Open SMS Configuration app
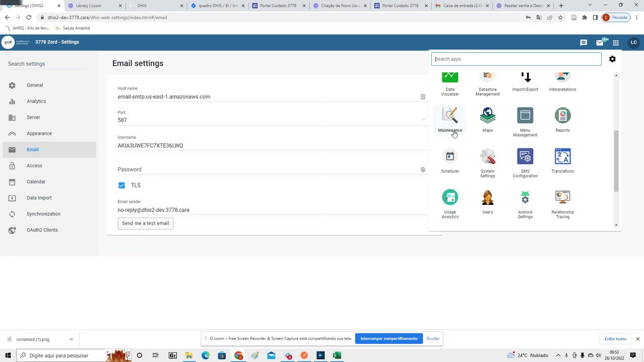Viewport: 644px width, 362px height. pos(525,156)
